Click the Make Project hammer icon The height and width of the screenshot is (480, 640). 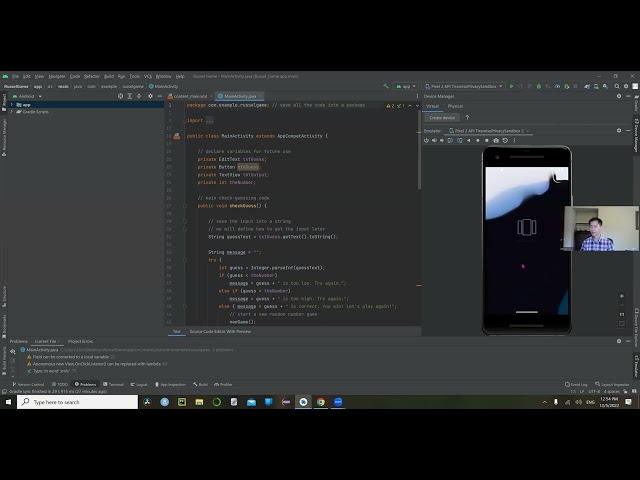pos(386,86)
